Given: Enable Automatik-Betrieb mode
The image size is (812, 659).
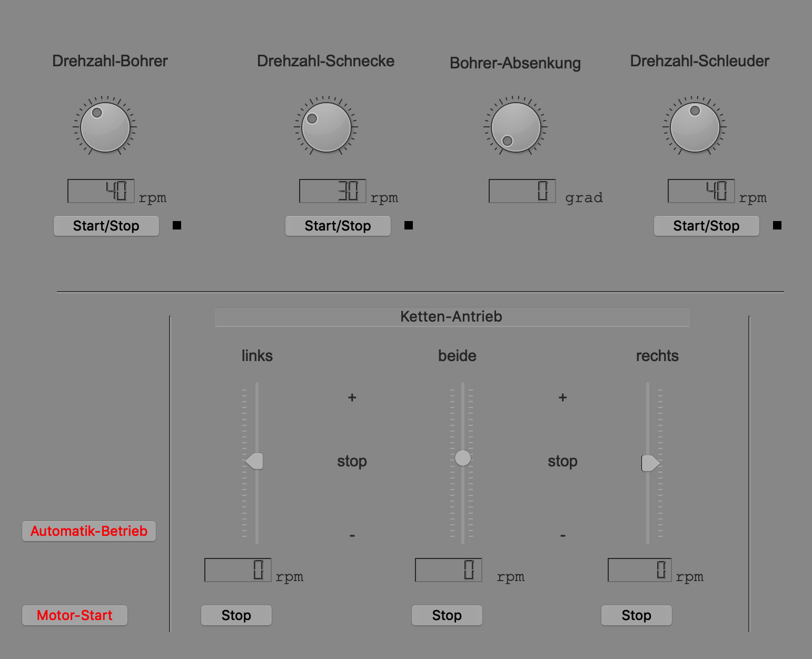Looking at the screenshot, I should (88, 531).
